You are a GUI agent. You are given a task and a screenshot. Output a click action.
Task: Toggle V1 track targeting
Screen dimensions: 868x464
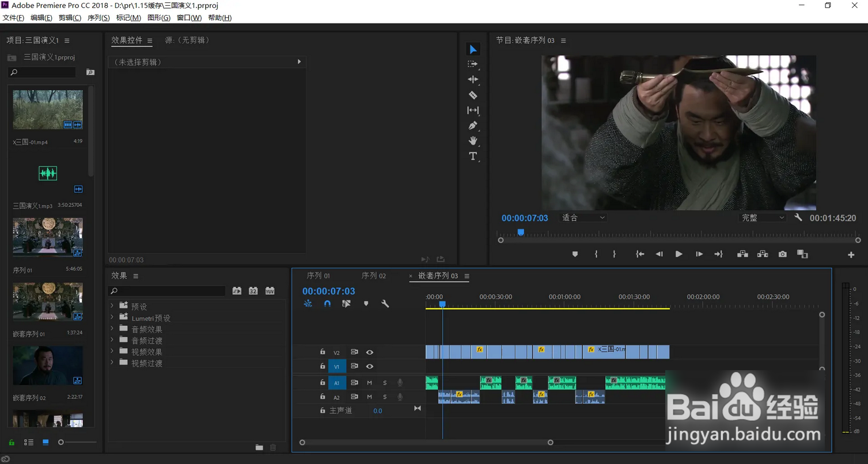[337, 366]
